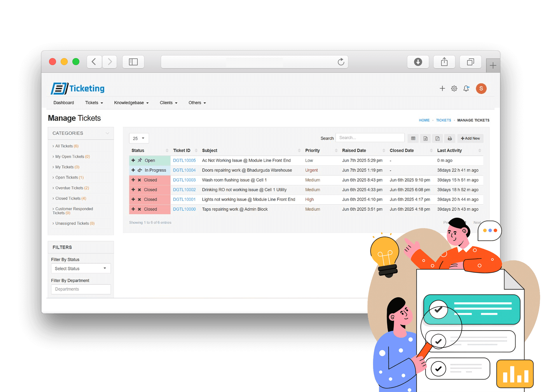The image size is (559, 392).
Task: Click the print icon in table toolbar
Action: [450, 138]
